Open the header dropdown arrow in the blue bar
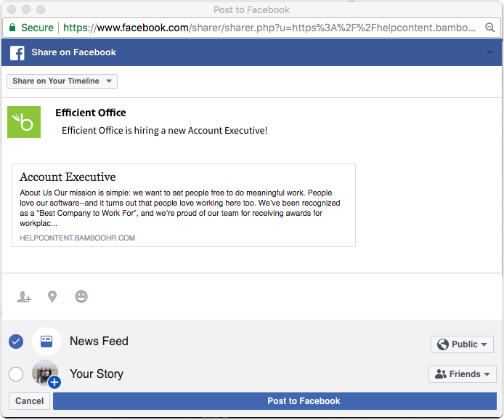This screenshot has width=504, height=420. pos(489,53)
